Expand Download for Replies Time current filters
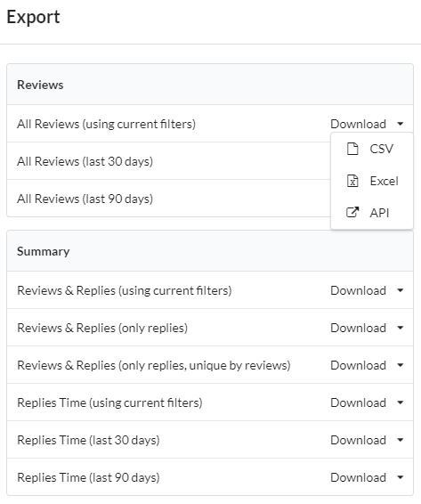Viewport: 421px width, 504px height. click(367, 402)
